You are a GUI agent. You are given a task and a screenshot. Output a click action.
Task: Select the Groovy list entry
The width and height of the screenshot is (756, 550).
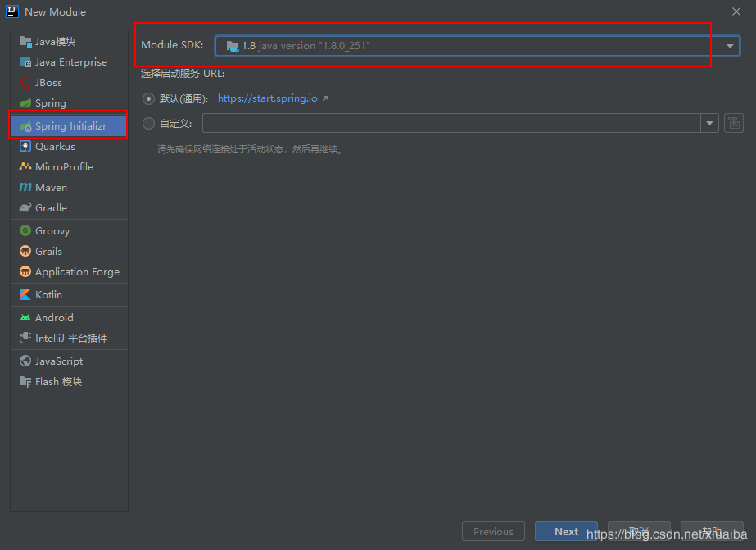(69, 230)
